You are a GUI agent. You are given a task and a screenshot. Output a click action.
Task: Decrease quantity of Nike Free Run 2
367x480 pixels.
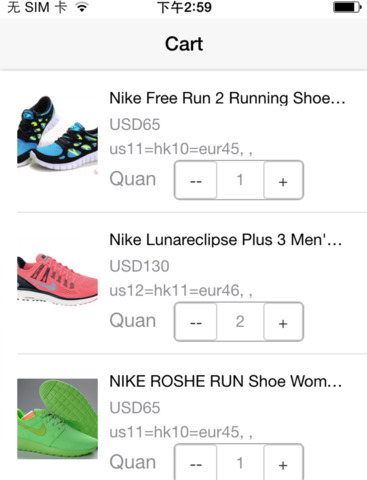[x=196, y=180]
